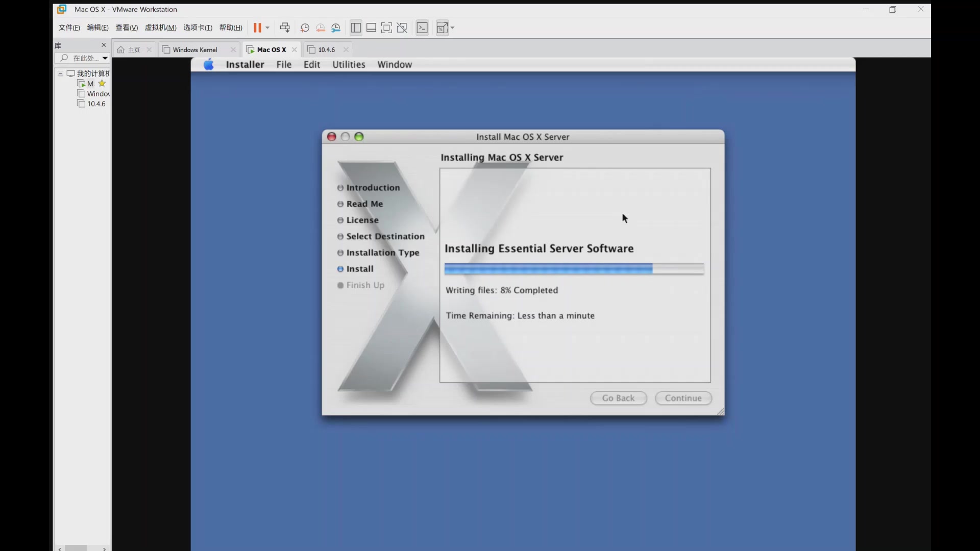Screen dimensions: 980x551
Task: Select the Installation Type step
Action: [378, 253]
